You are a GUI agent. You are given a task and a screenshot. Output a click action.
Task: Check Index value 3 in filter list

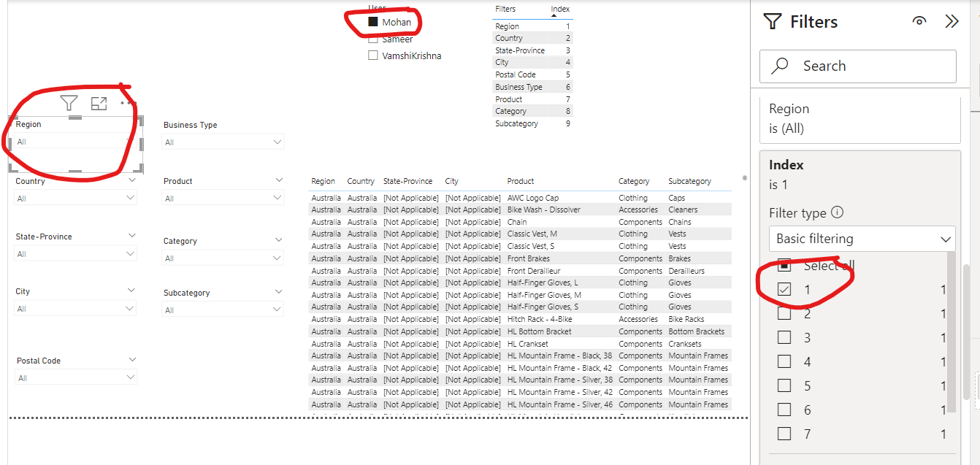pyautogui.click(x=784, y=338)
